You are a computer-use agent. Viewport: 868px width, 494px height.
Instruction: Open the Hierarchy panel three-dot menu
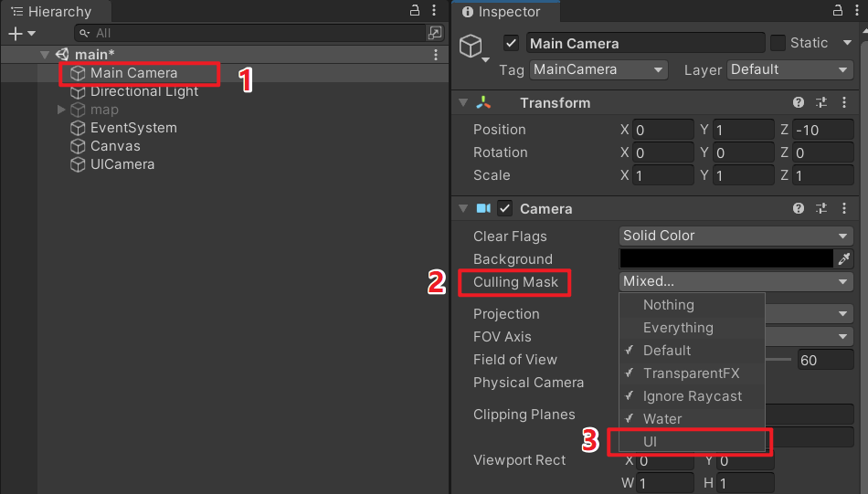coord(434,10)
